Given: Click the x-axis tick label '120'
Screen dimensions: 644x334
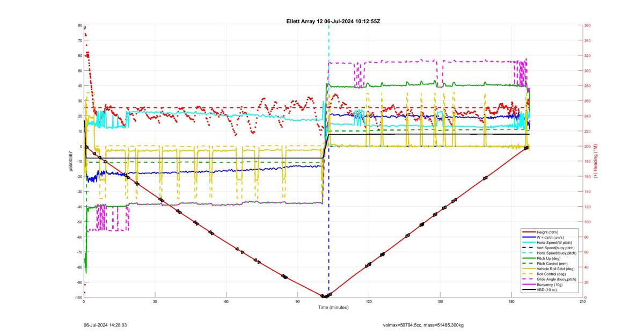Looking at the screenshot, I should coord(369,302).
